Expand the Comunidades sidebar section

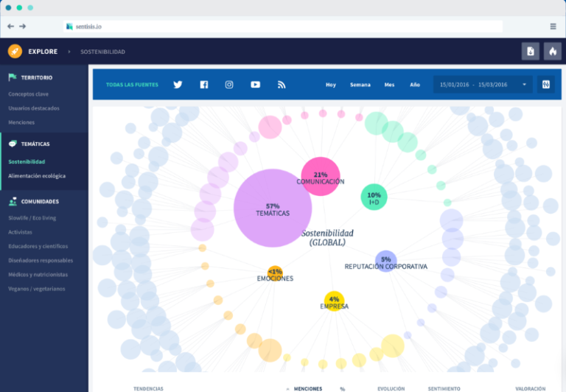(40, 201)
